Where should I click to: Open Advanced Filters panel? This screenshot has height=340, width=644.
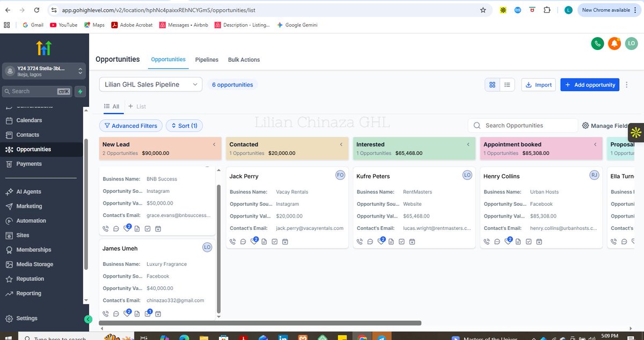[x=131, y=126]
